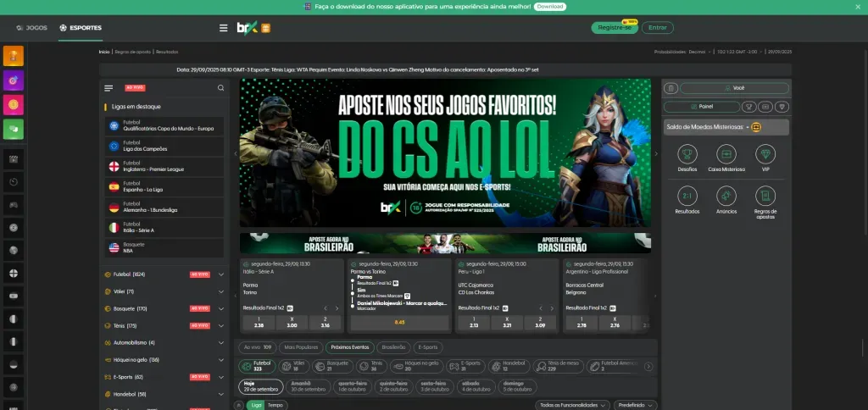The height and width of the screenshot is (410, 868).
Task: Select Tênis de mesa sport chip
Action: pos(558,366)
